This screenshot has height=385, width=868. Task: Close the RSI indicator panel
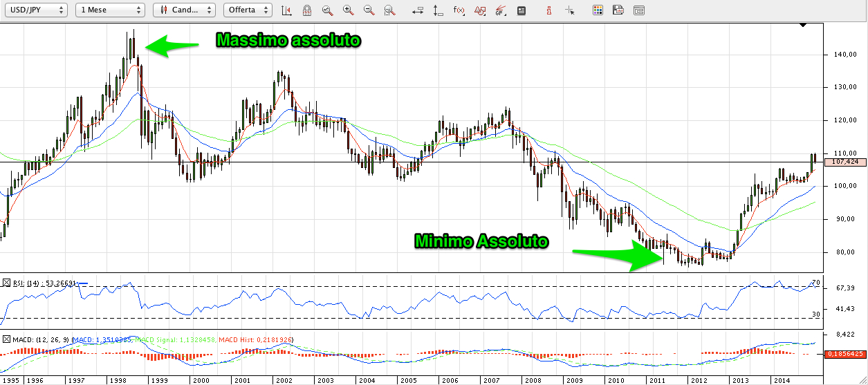(x=7, y=283)
